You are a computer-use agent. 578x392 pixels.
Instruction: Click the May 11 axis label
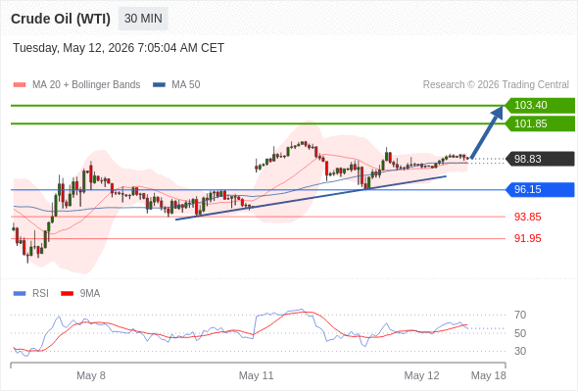click(x=257, y=375)
